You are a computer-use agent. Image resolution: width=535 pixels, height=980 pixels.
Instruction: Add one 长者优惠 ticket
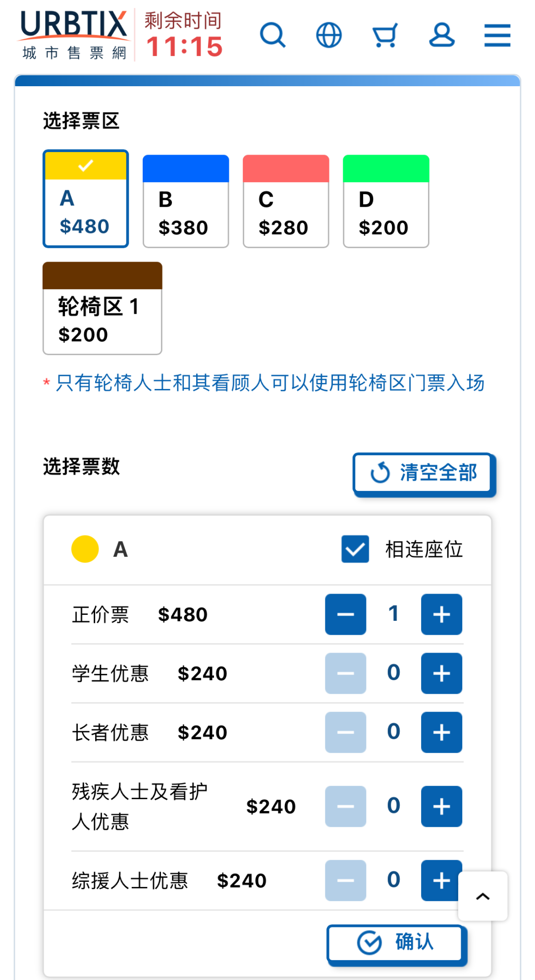441,732
